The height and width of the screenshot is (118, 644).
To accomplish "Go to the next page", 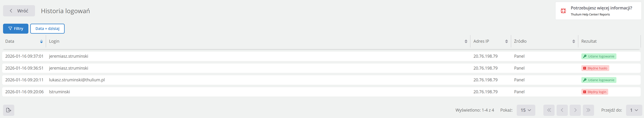I will (x=575, y=110).
